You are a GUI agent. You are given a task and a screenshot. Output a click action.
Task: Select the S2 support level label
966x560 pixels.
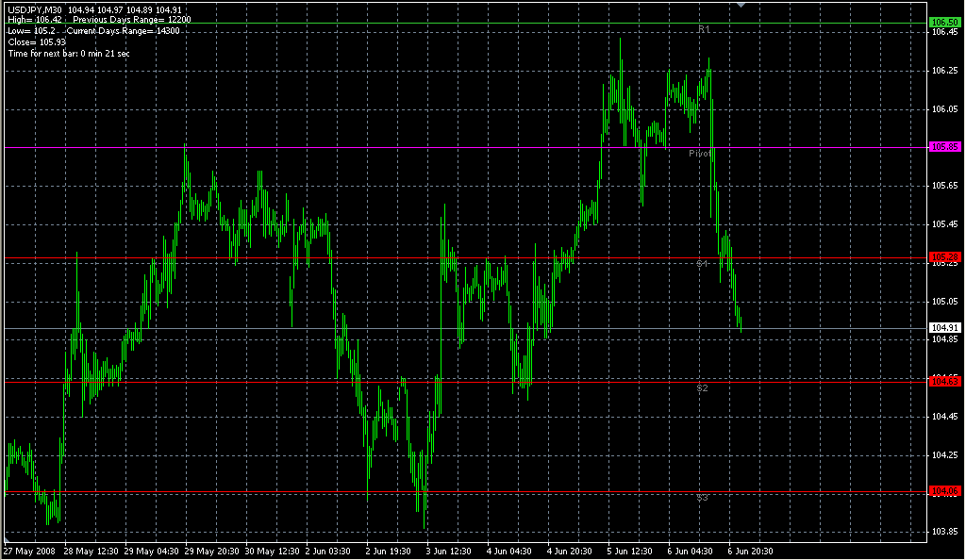pos(703,388)
